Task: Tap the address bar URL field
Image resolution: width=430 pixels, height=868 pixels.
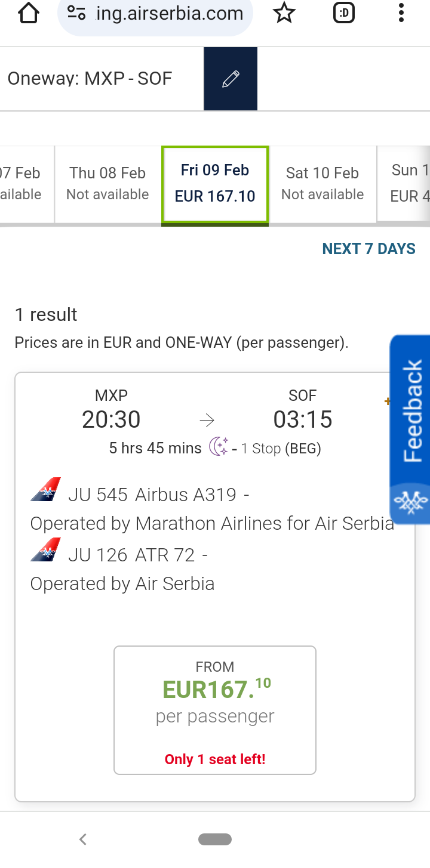Action: point(170,13)
